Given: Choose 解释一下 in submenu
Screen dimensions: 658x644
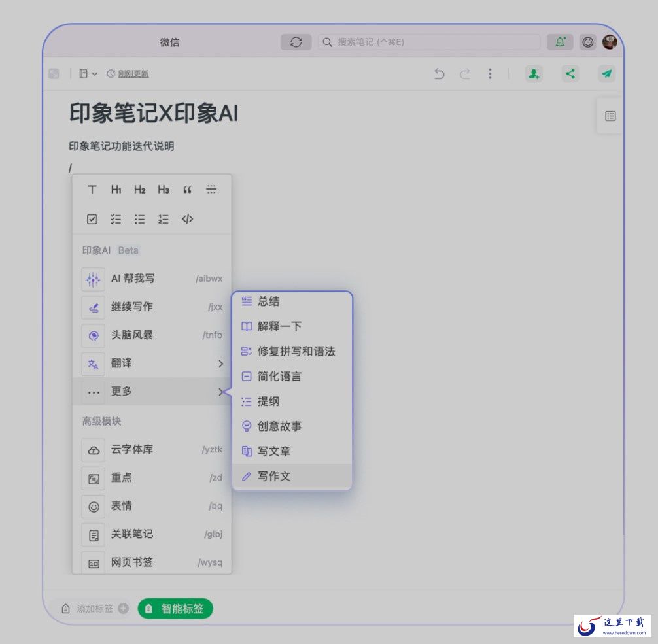Looking at the screenshot, I should click(292, 326).
